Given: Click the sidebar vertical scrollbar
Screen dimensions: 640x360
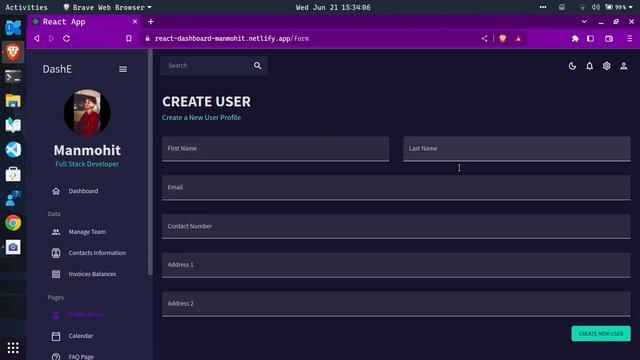Looking at the screenshot, I should 150,162.
